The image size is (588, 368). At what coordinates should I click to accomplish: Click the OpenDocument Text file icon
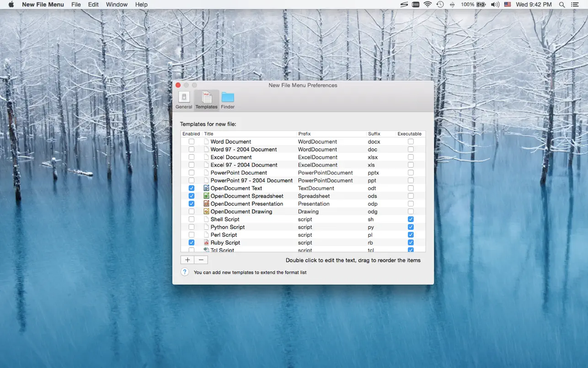point(206,188)
